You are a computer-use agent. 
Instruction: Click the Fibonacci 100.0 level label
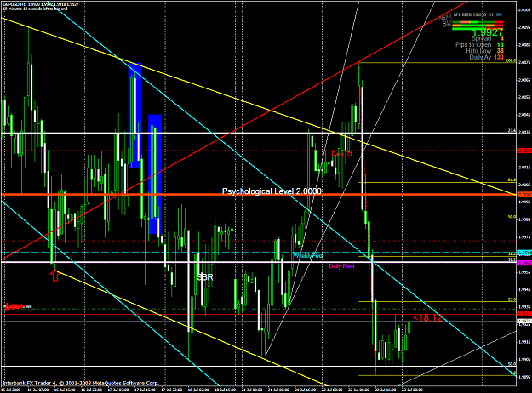click(511, 60)
